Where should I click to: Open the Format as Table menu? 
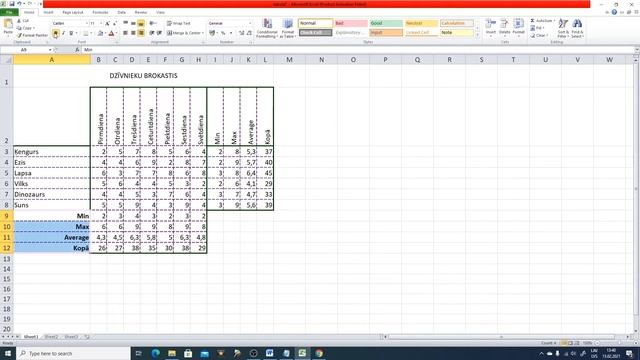click(x=288, y=28)
